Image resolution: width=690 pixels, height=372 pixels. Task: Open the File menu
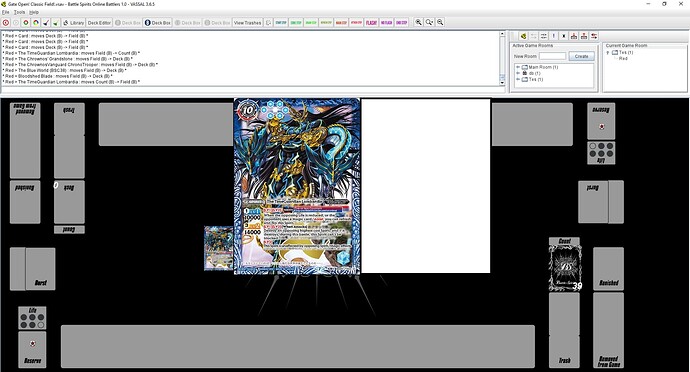(5, 12)
